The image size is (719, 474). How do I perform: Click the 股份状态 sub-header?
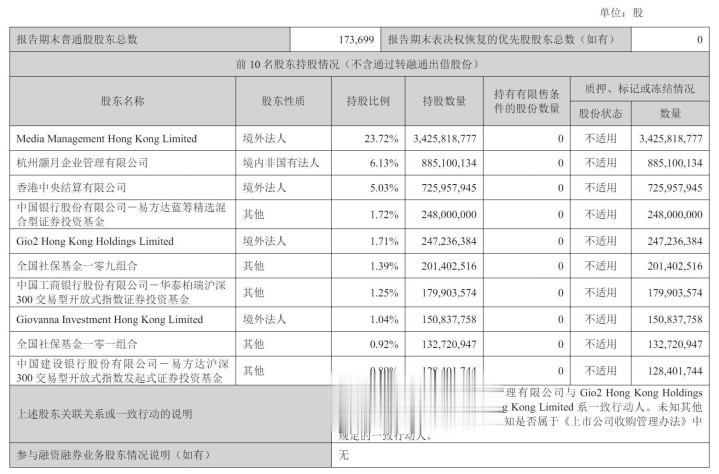(600, 113)
